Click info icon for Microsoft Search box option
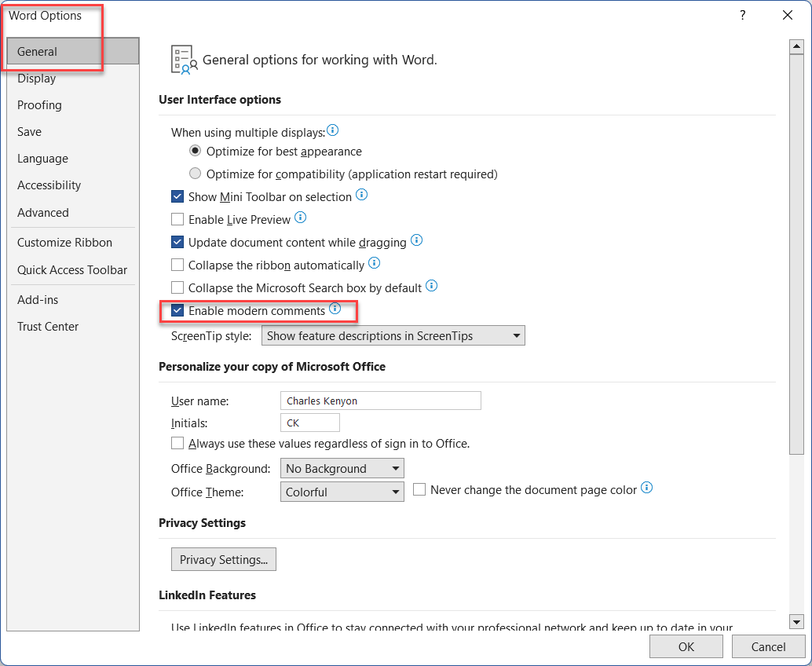812x666 pixels. tap(431, 285)
